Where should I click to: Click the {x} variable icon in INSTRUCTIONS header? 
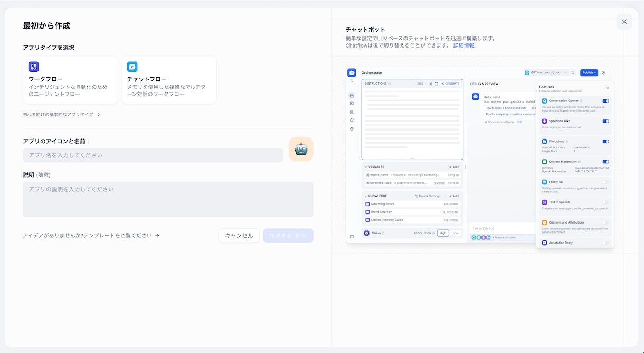pyautogui.click(x=430, y=83)
